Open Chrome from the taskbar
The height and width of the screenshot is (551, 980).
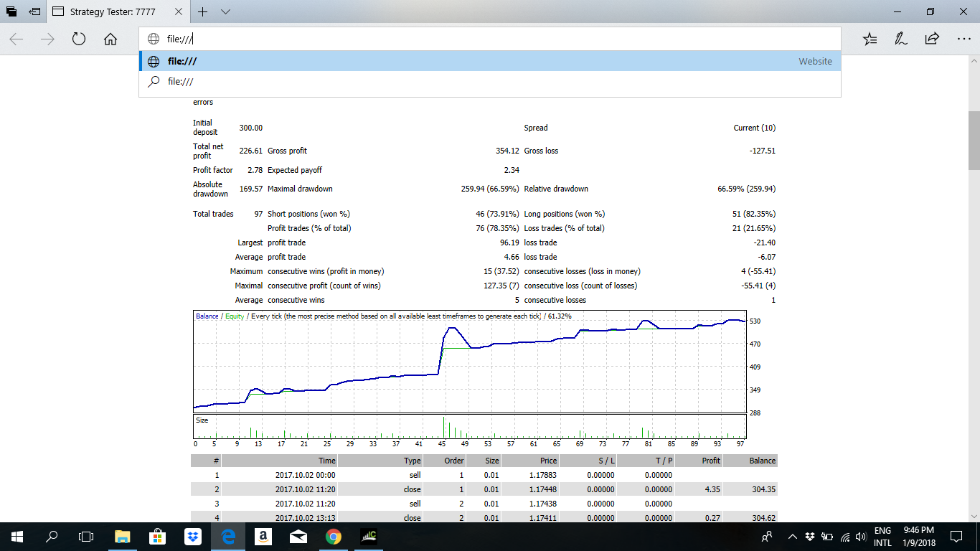333,536
